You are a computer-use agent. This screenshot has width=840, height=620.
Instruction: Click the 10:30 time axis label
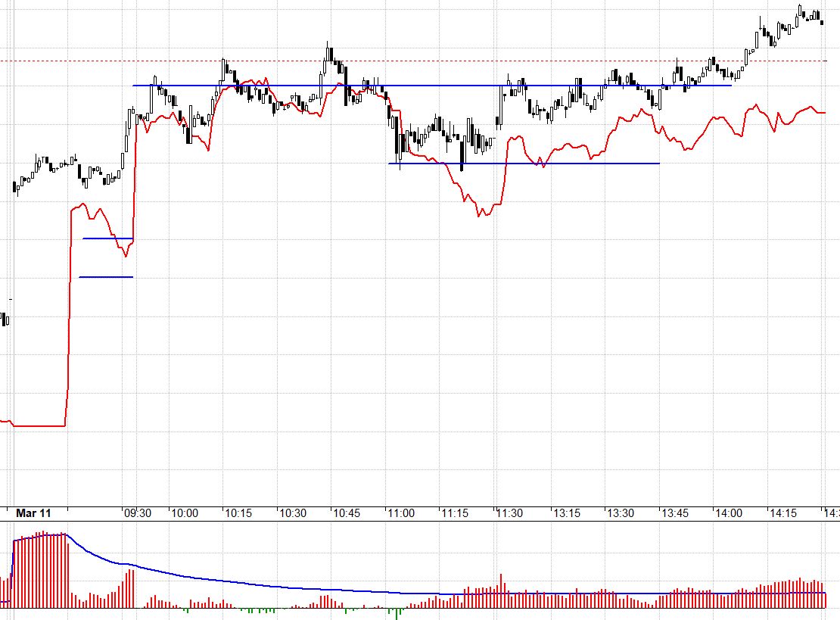[x=293, y=513]
